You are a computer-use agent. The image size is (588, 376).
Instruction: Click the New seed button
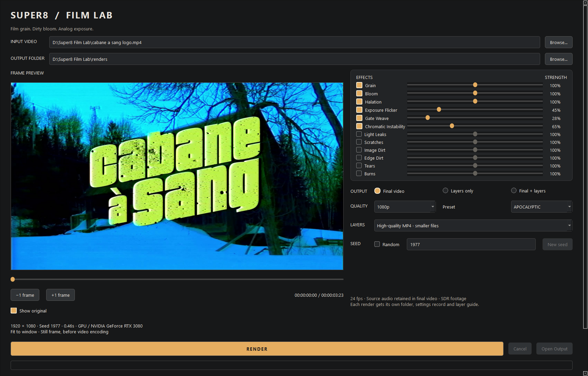click(x=557, y=244)
